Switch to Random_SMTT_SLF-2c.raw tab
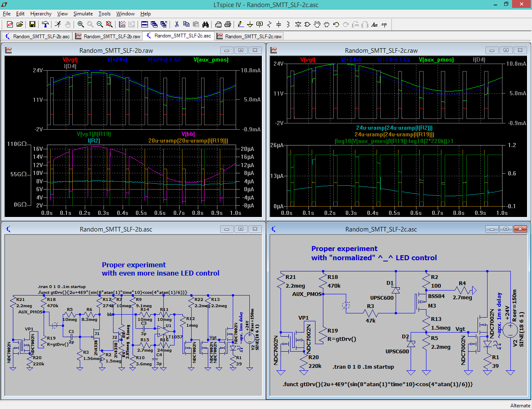The width and height of the screenshot is (532, 409). pos(249,36)
